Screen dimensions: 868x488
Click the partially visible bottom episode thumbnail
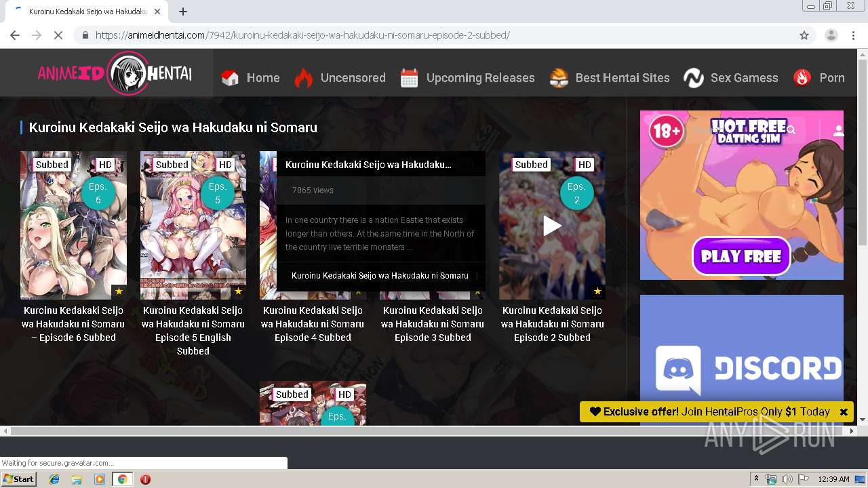tap(313, 403)
